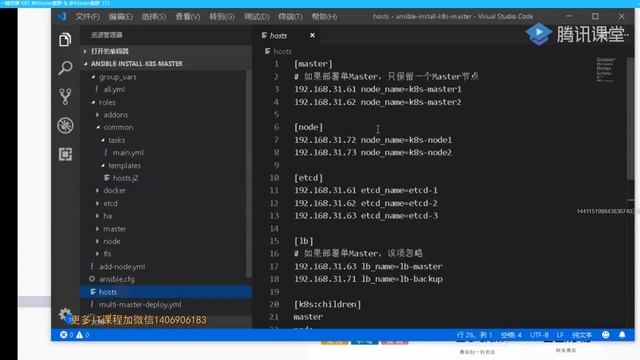Collapse the roles folder

click(x=93, y=102)
